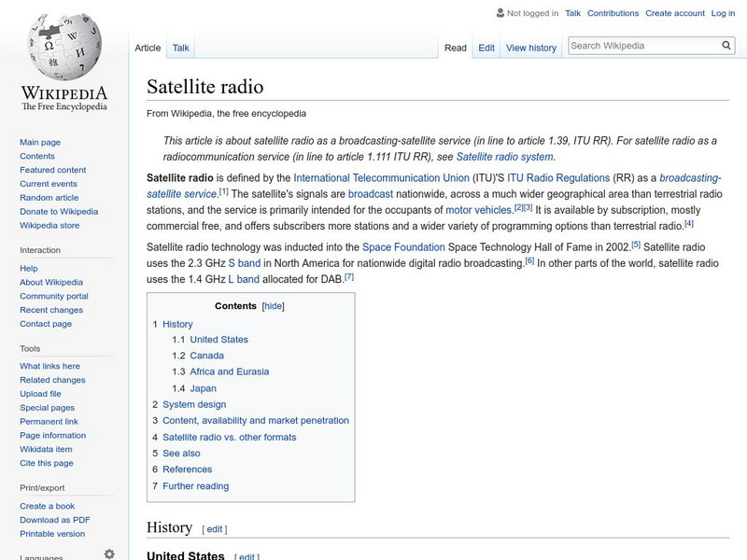Image resolution: width=747 pixels, height=560 pixels.
Task: Click Create a book
Action: point(48,506)
